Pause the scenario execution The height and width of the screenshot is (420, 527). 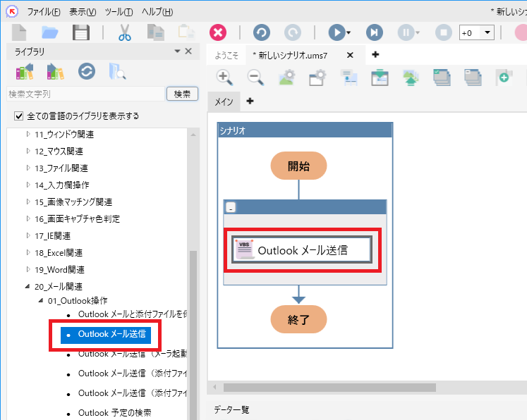pos(406,32)
